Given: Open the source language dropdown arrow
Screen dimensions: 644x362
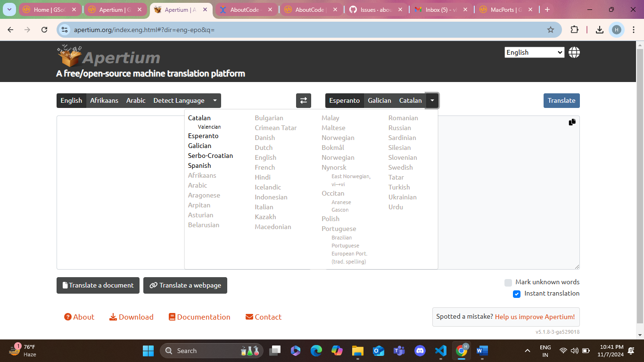Looking at the screenshot, I should pos(215,100).
